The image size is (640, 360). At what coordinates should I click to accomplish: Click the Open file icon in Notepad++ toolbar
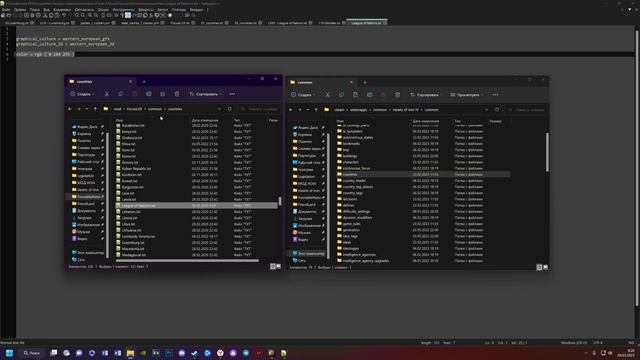(9, 15)
